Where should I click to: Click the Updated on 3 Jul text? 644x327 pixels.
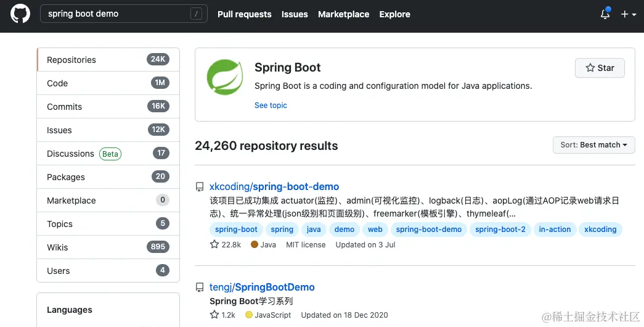[365, 245]
